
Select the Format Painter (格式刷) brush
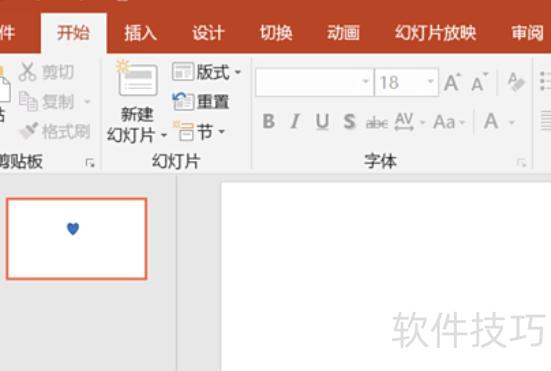pos(28,131)
